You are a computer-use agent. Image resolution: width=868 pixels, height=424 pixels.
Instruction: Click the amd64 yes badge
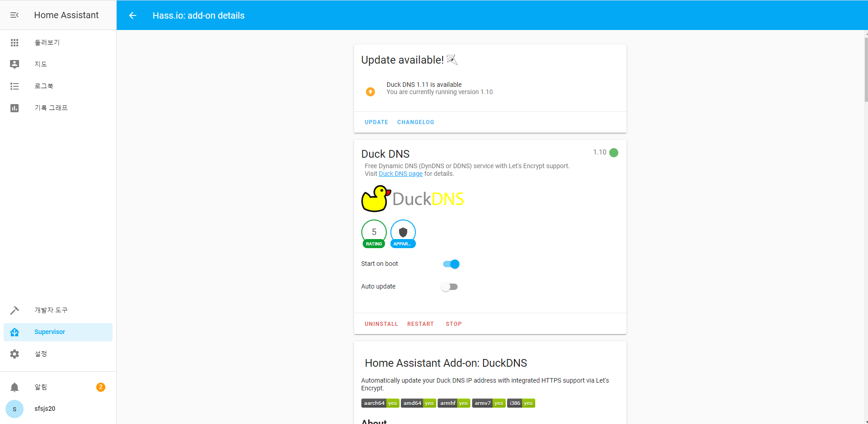(419, 403)
